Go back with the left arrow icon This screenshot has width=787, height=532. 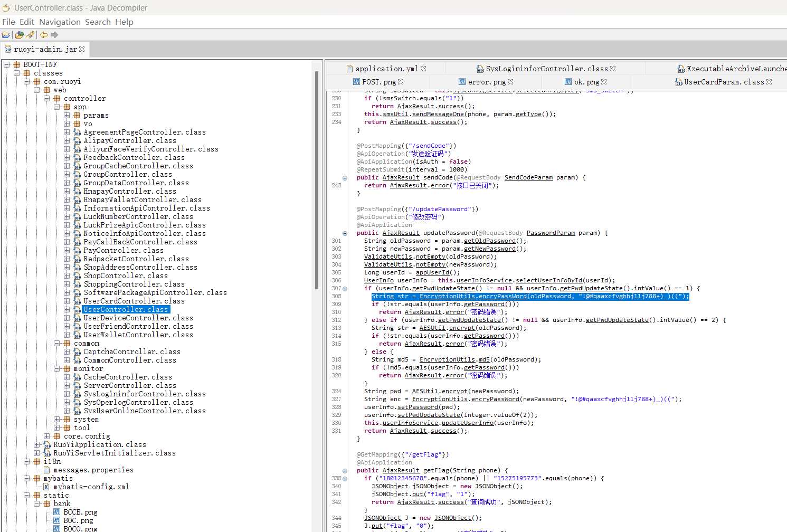click(x=44, y=35)
